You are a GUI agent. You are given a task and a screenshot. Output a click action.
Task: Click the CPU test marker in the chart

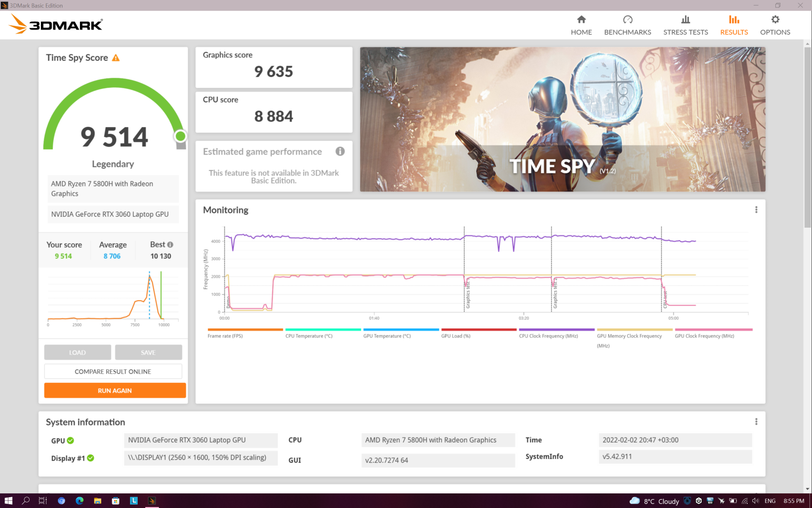[x=665, y=300]
